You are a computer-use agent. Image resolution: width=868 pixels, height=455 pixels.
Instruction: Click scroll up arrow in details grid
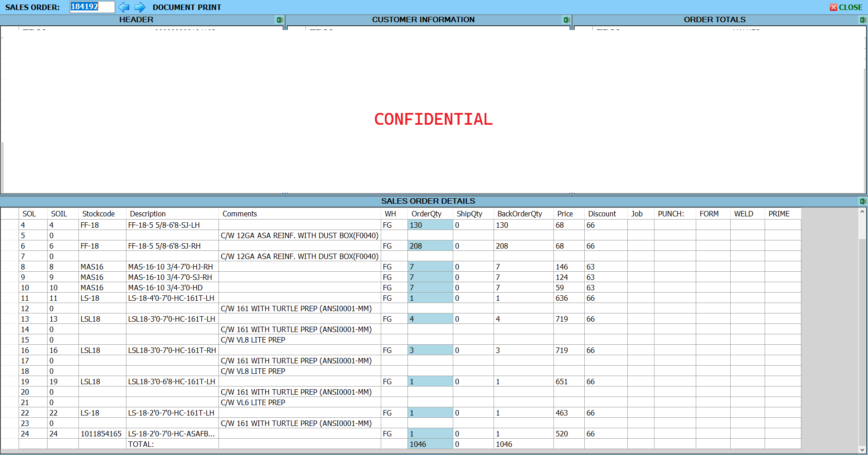tap(863, 212)
